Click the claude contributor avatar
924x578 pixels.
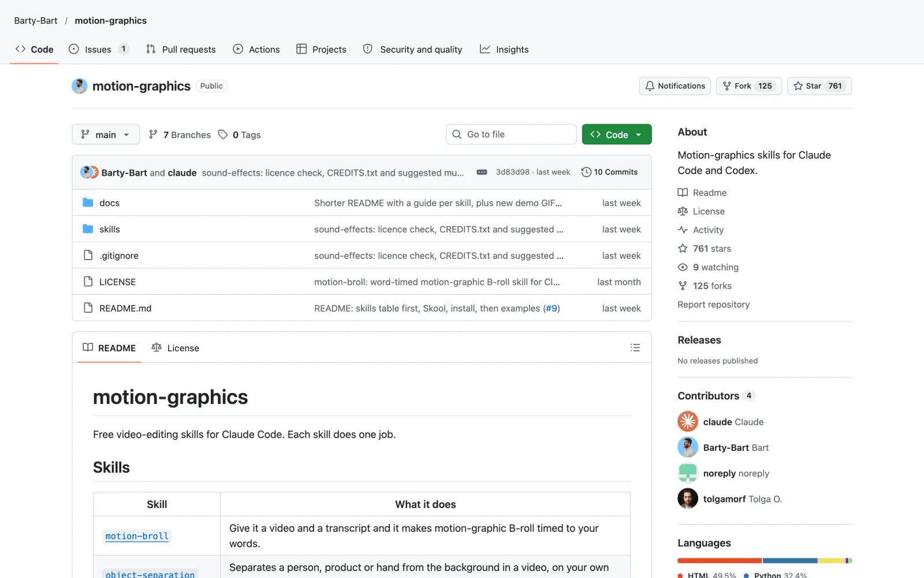click(x=688, y=421)
